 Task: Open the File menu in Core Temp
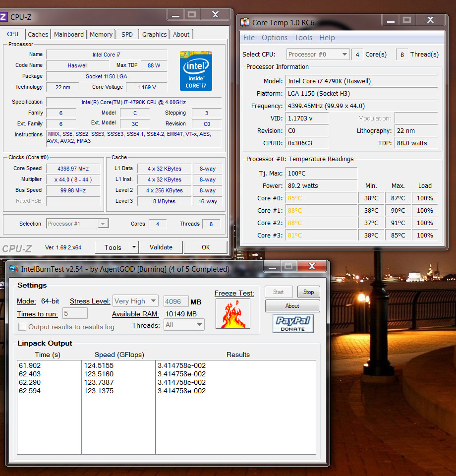click(x=249, y=38)
